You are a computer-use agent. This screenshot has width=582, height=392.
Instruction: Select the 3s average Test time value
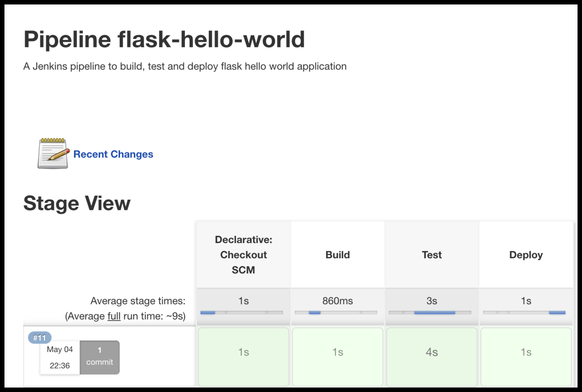(432, 301)
